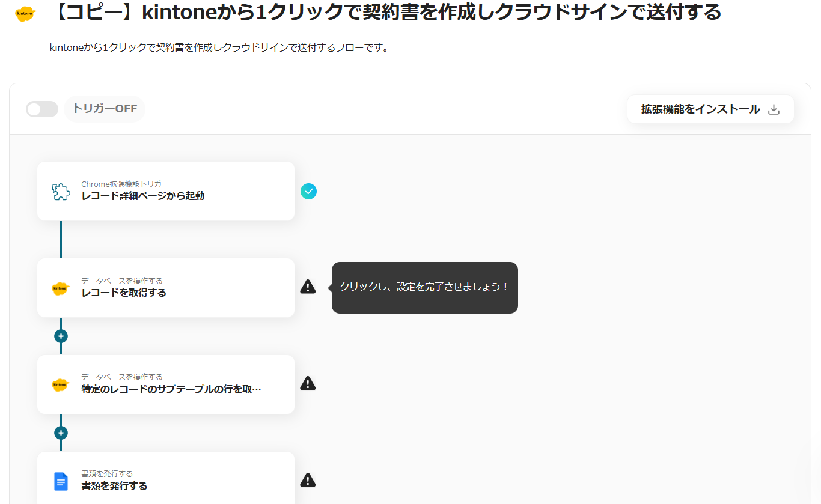The image size is (821, 504).
Task: Click the kintone icon in サブテーブル step
Action: tap(61, 385)
